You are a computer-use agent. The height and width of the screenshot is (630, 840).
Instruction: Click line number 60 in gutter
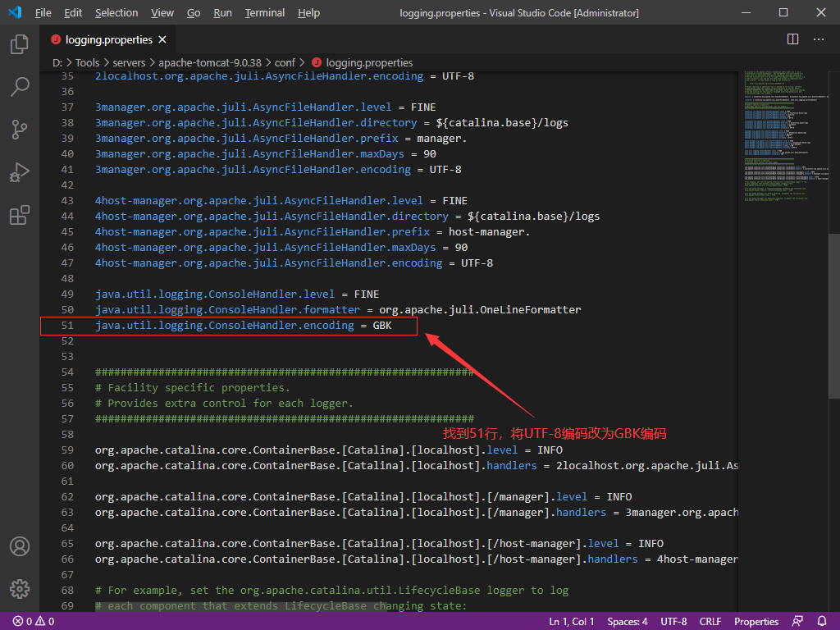67,466
